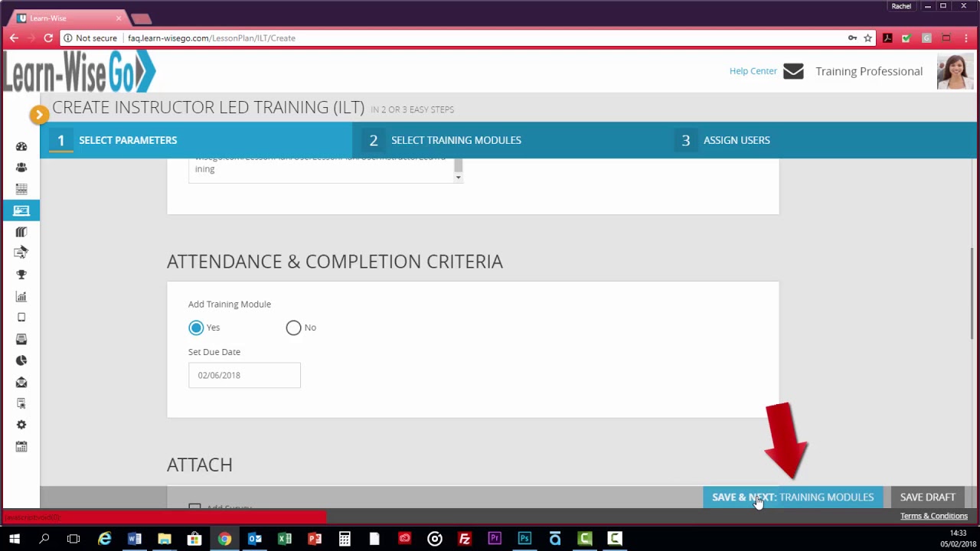
Task: Open Windows Start menu
Action: [15, 539]
